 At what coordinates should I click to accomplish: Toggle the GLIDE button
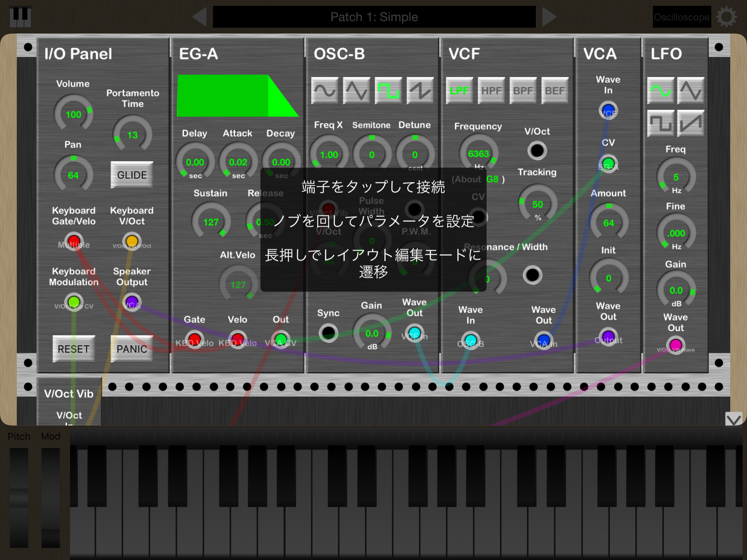tap(132, 175)
